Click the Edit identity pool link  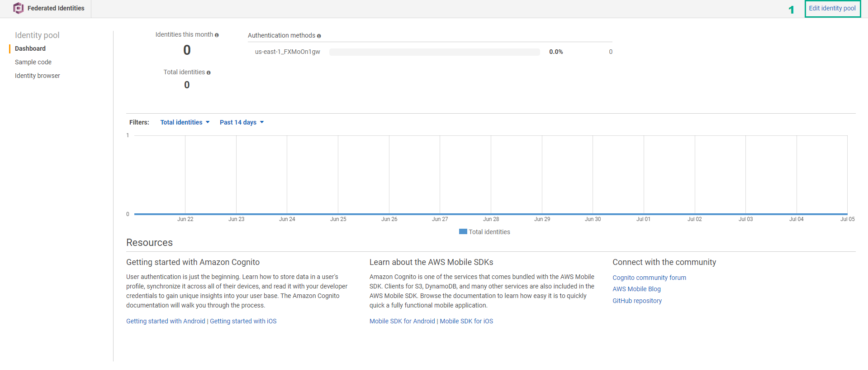[x=832, y=8]
